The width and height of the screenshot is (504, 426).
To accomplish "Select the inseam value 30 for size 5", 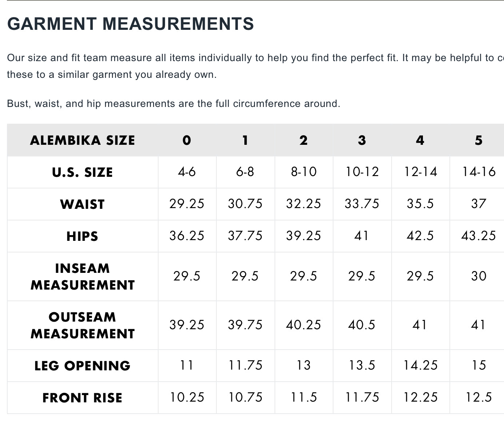I will tap(479, 276).
